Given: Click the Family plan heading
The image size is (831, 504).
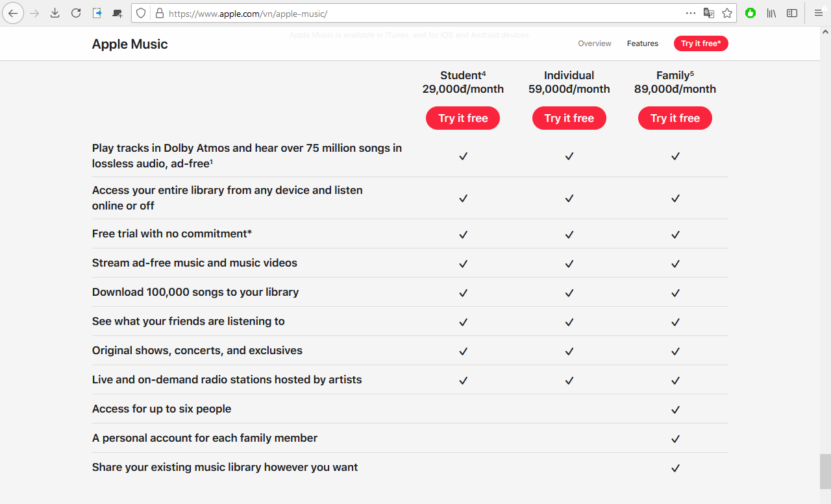Looking at the screenshot, I should click(675, 75).
